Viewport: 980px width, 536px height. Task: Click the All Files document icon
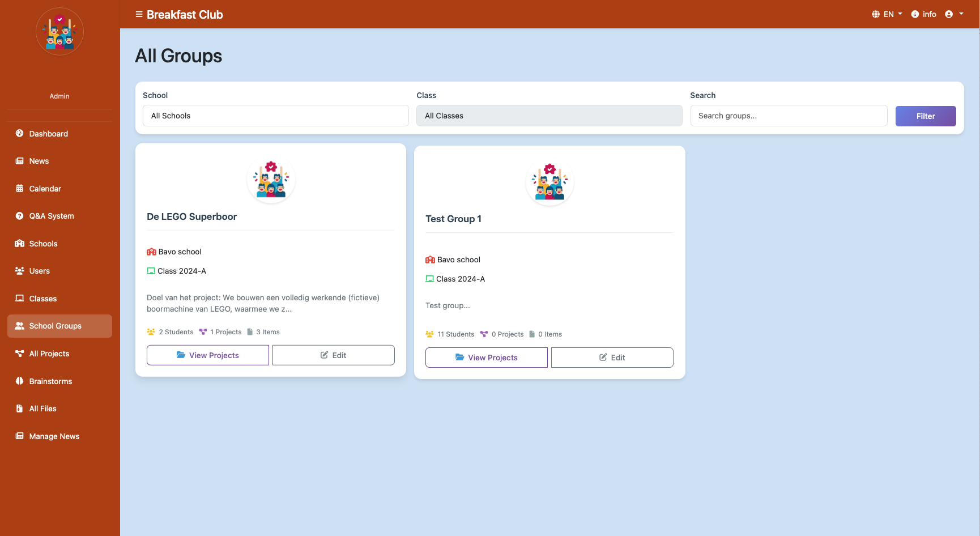click(x=20, y=409)
